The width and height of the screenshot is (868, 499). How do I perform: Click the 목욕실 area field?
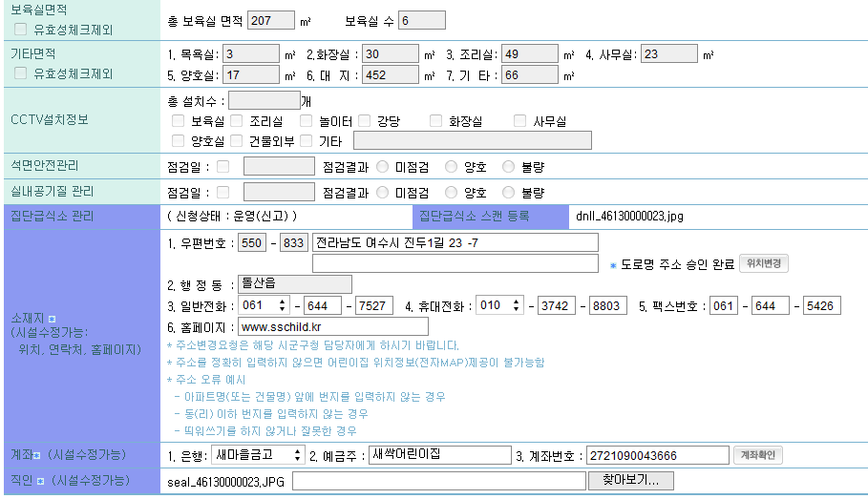[x=251, y=54]
